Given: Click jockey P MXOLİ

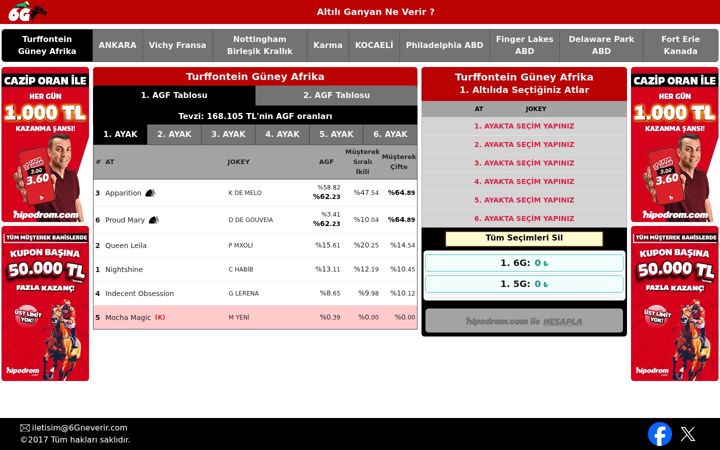Looking at the screenshot, I should pos(241,245).
